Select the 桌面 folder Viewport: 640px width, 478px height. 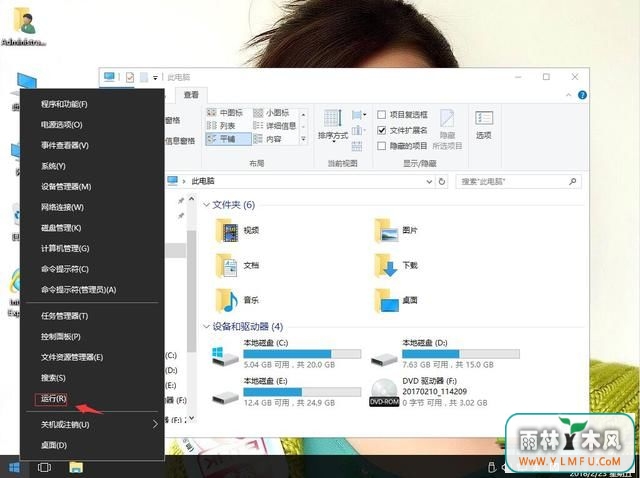395,300
